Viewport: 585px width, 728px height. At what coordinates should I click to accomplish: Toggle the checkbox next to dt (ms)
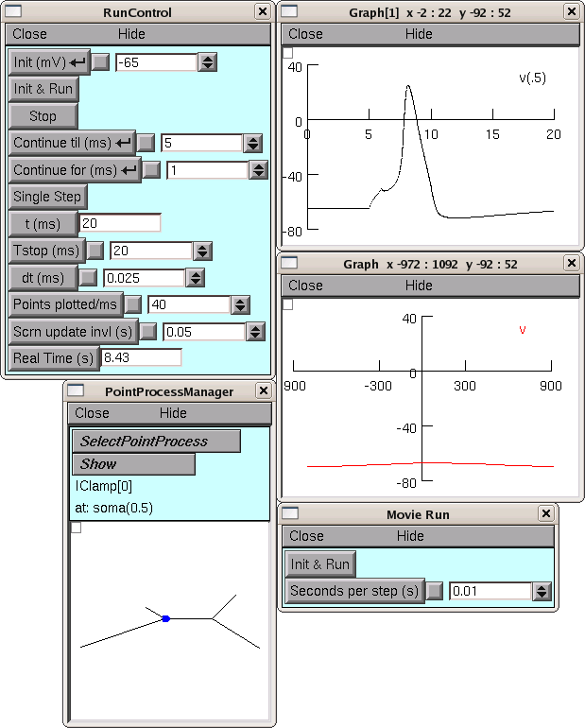tap(88, 278)
